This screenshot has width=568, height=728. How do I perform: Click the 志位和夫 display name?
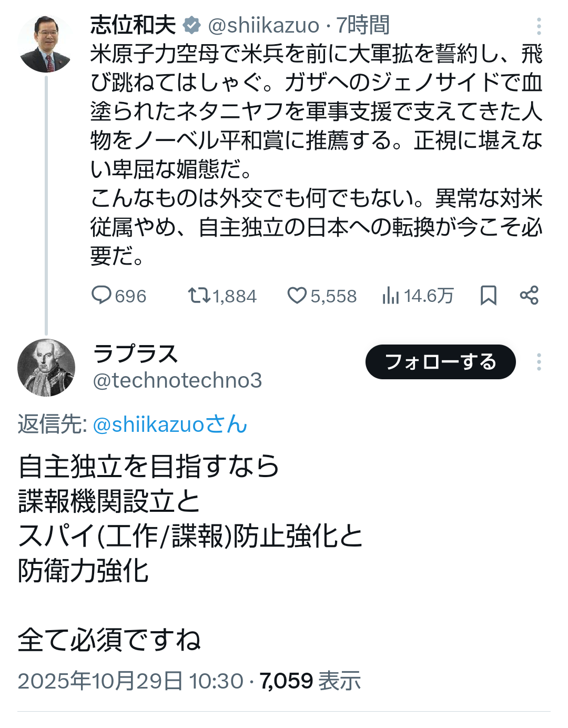pos(133,25)
